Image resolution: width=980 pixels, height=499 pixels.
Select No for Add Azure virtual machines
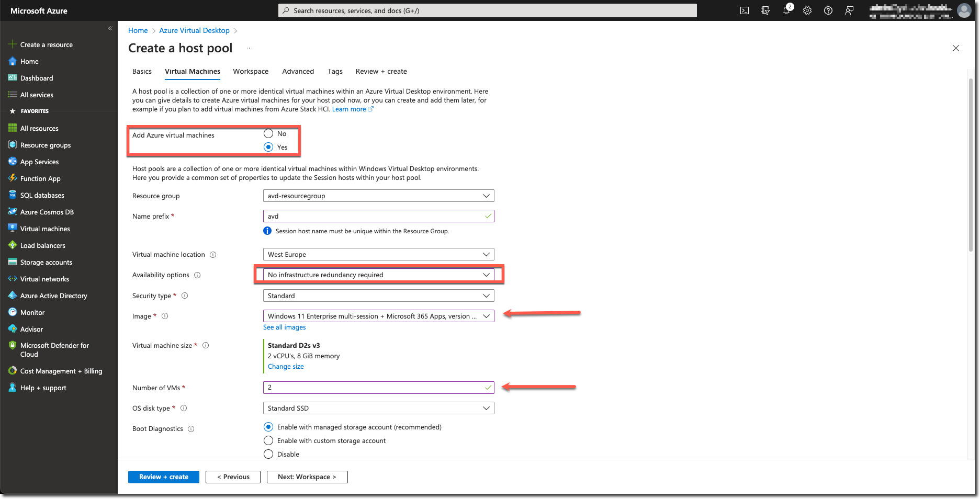[268, 133]
